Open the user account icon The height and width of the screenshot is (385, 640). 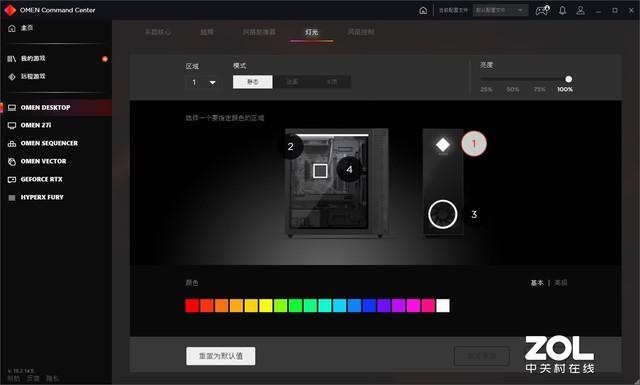tap(580, 10)
